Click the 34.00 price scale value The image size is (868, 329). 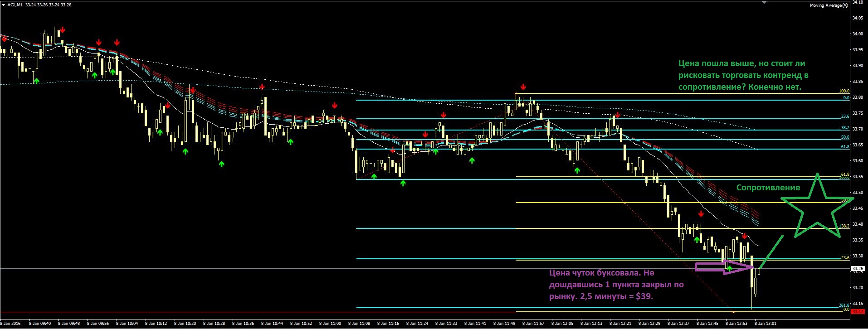(858, 34)
